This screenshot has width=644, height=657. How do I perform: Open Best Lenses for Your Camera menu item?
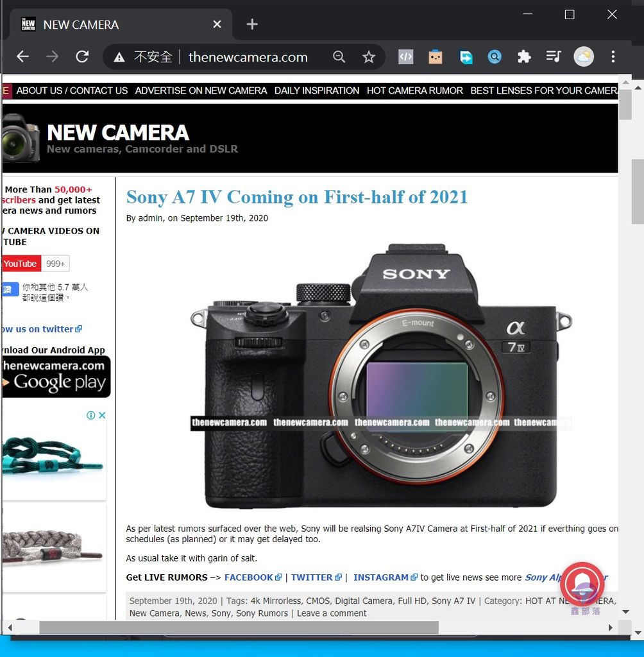tap(544, 90)
